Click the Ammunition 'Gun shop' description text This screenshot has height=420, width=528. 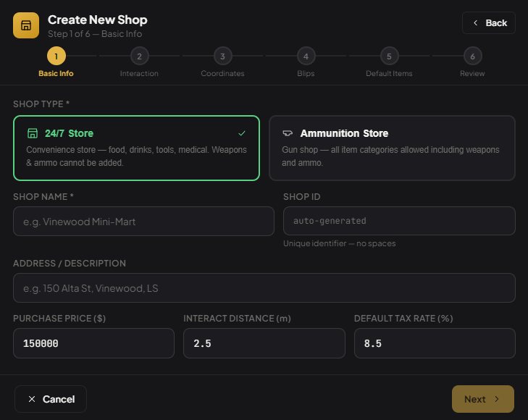(390, 156)
